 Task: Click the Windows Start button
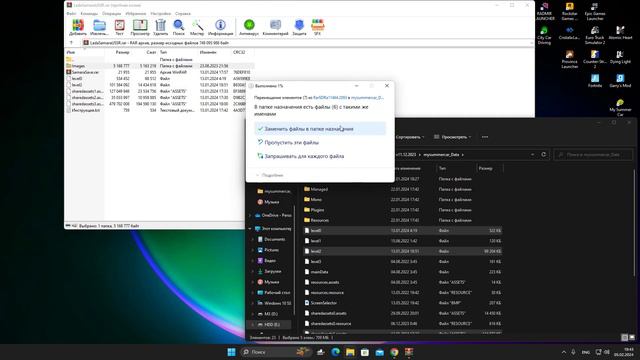pyautogui.click(x=231, y=352)
